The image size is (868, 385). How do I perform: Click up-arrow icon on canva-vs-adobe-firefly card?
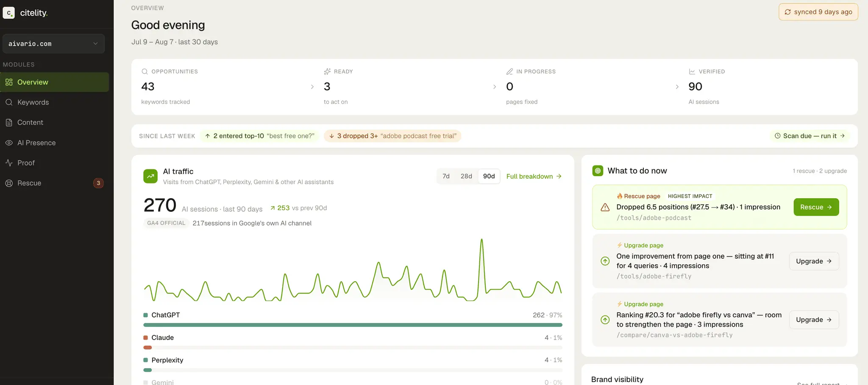point(605,320)
